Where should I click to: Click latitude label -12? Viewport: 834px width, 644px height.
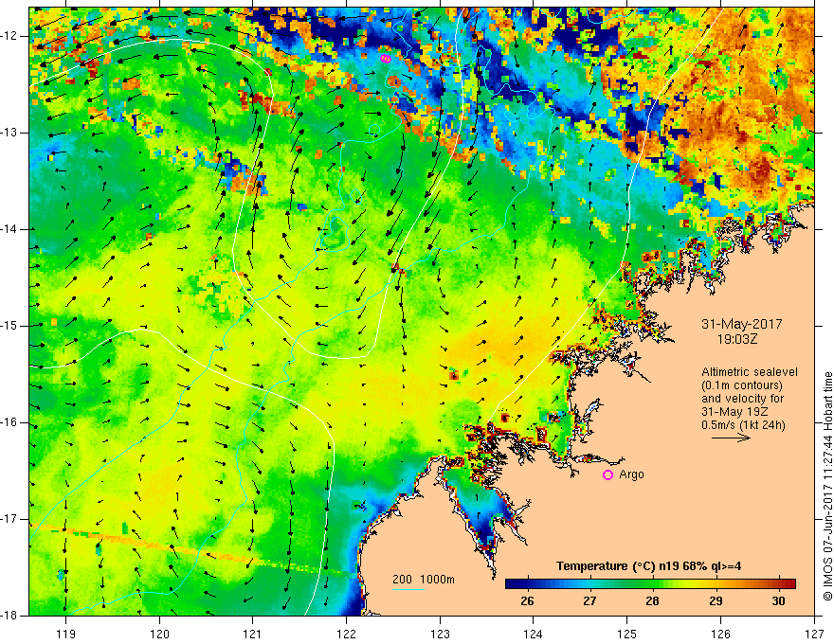[x=9, y=36]
